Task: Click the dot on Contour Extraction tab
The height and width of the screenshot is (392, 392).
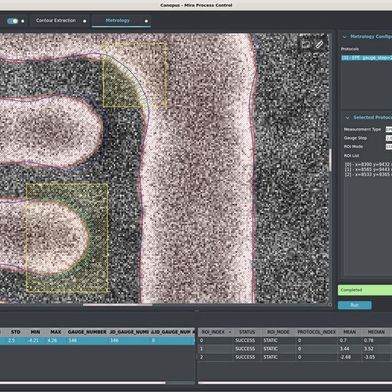Action: click(x=84, y=21)
